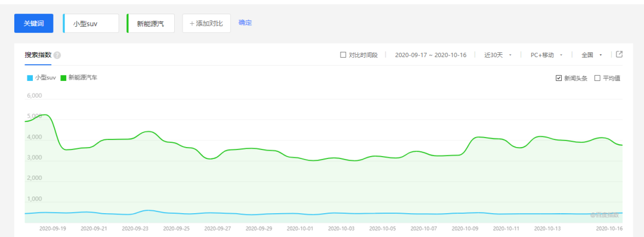Select the 搜索指数 tab
Screen dimensions: 644x237
coord(38,55)
